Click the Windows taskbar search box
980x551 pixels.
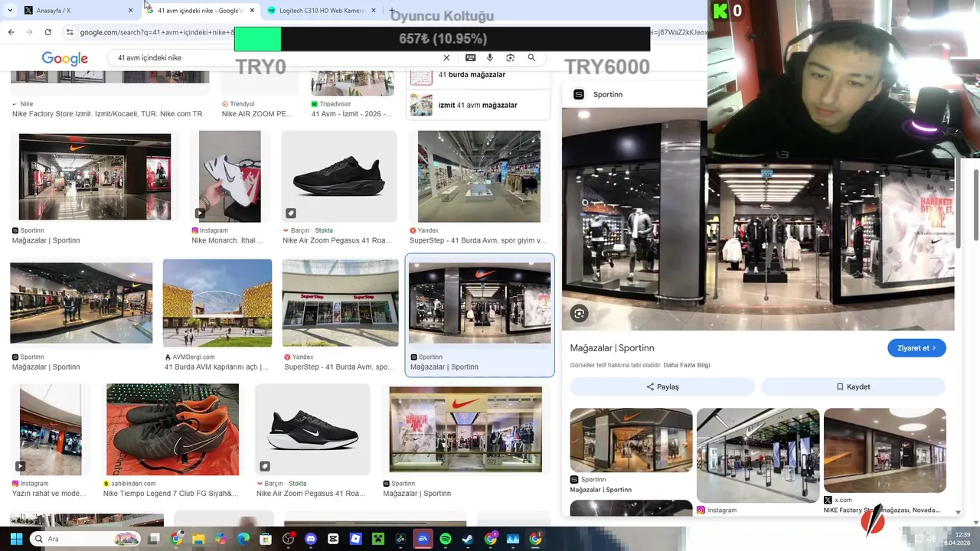pyautogui.click(x=84, y=539)
